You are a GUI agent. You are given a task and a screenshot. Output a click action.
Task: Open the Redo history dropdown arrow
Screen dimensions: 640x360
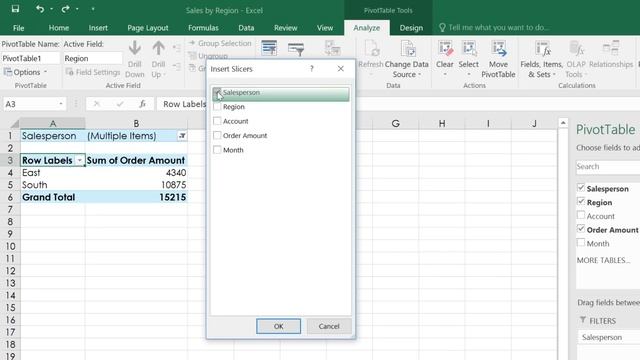[x=77, y=9]
